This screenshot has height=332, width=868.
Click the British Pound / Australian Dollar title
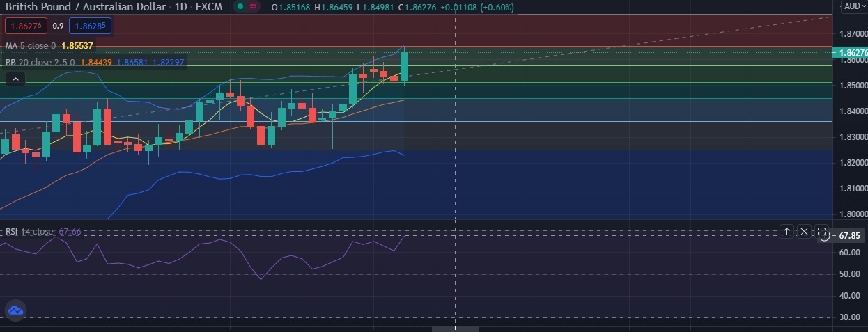click(85, 7)
